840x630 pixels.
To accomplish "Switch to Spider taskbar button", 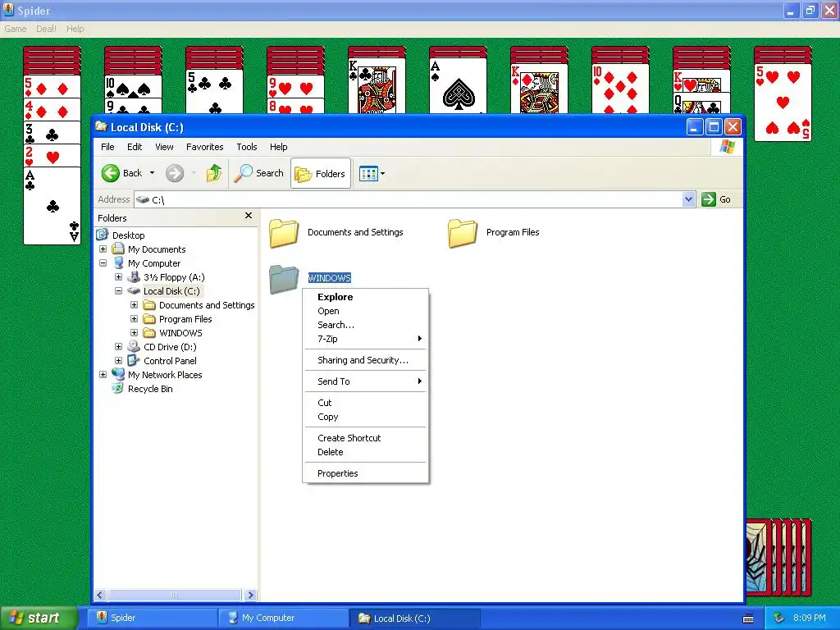I will (x=152, y=618).
